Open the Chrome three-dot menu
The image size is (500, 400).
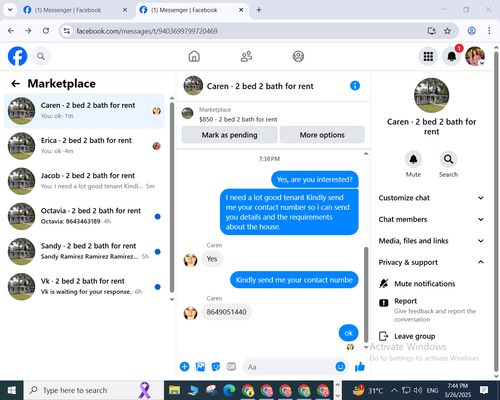tap(489, 31)
